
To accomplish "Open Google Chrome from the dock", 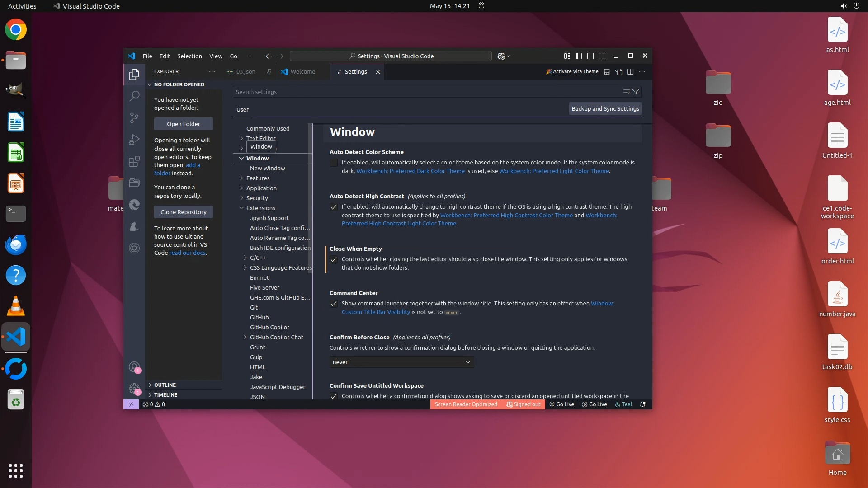I will [x=16, y=30].
